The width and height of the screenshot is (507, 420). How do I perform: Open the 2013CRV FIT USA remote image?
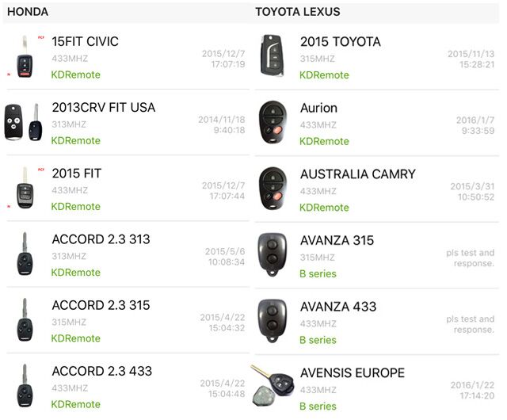coord(23,122)
